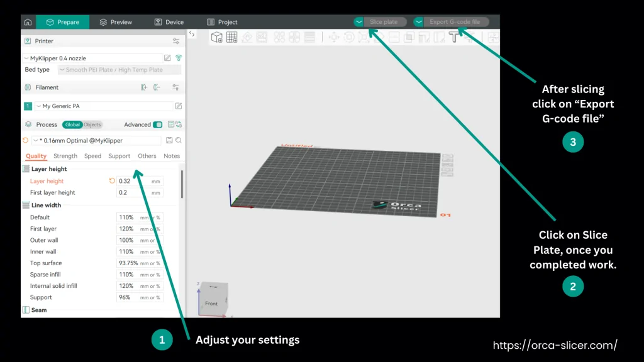Open the printer settings sliders icon
The height and width of the screenshot is (362, 644).
pyautogui.click(x=176, y=41)
